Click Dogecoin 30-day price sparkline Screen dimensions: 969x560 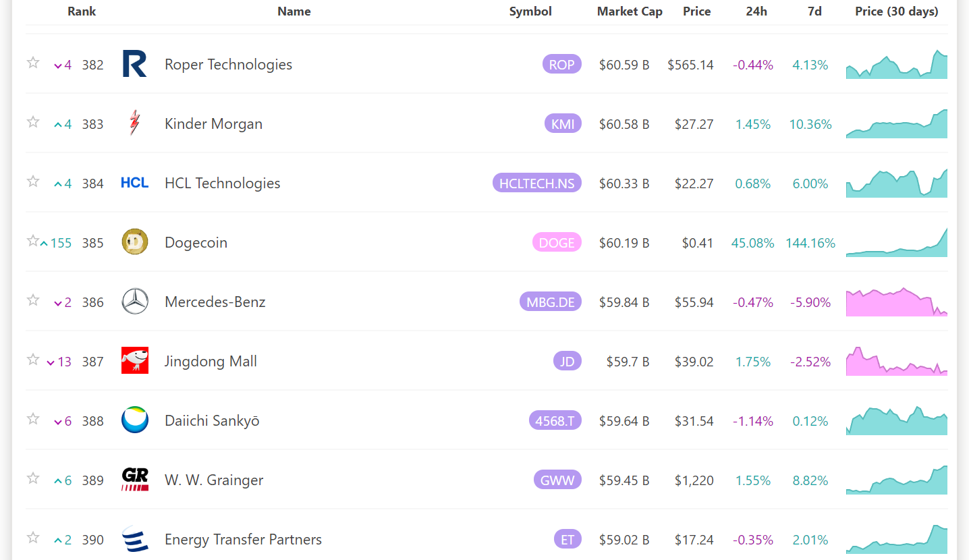(x=897, y=242)
